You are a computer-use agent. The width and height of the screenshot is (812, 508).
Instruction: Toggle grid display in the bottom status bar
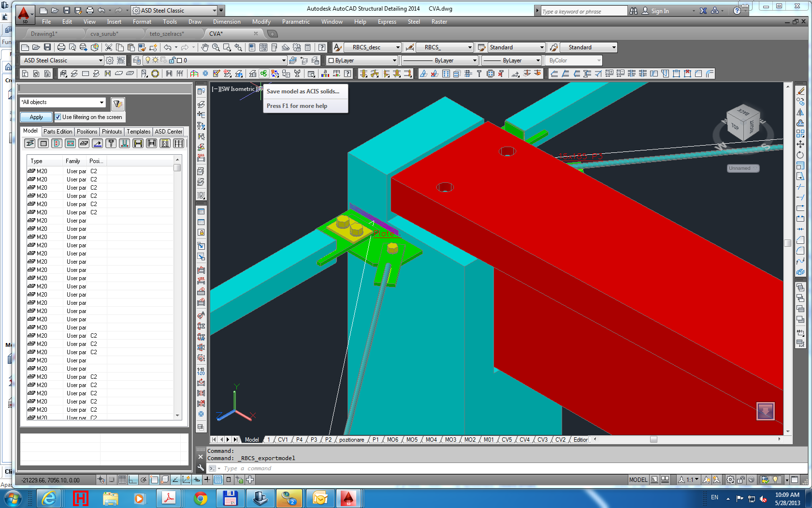point(122,479)
